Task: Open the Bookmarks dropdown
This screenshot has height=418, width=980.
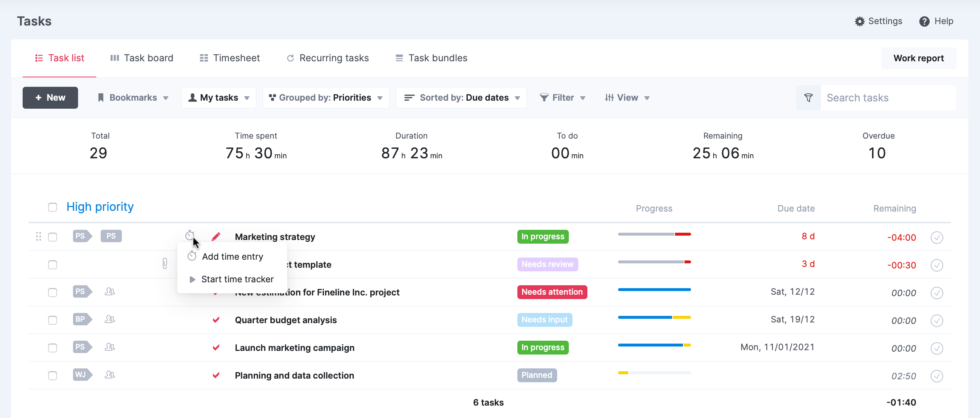Action: tap(133, 98)
